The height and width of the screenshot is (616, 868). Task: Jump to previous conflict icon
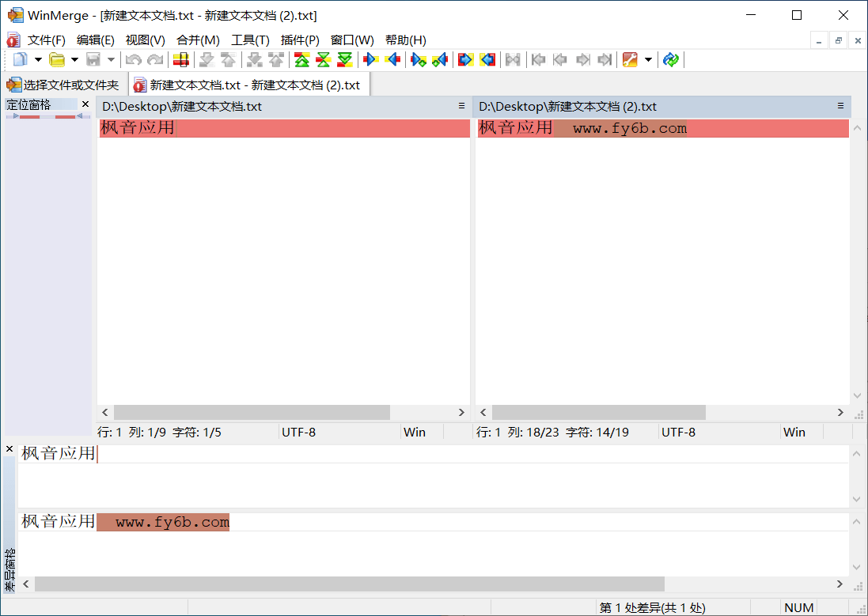275,59
